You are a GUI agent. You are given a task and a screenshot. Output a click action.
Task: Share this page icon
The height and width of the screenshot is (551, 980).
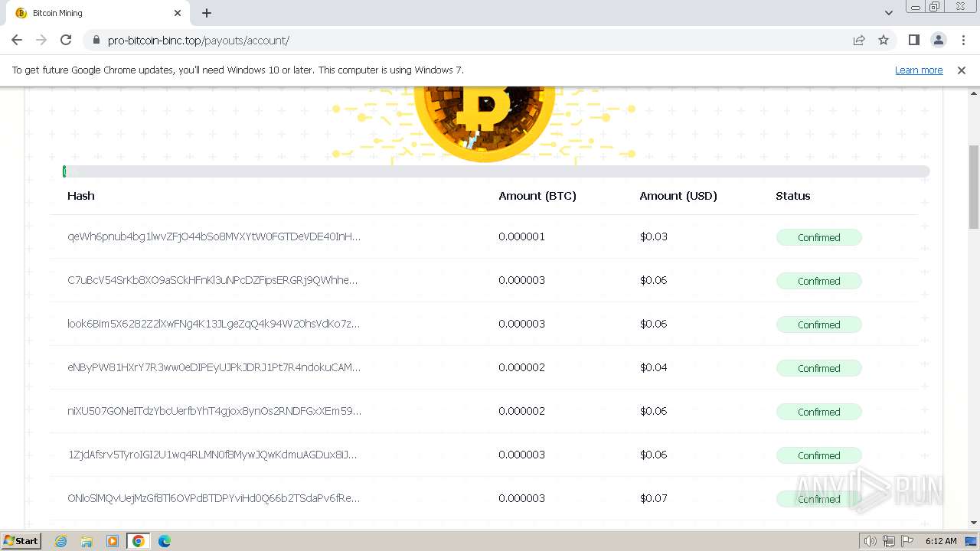[859, 40]
